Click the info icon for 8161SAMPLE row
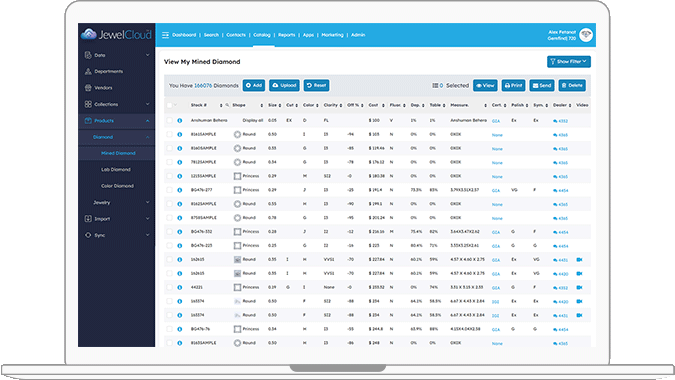Viewport: 675px width, 380px height. point(180,134)
